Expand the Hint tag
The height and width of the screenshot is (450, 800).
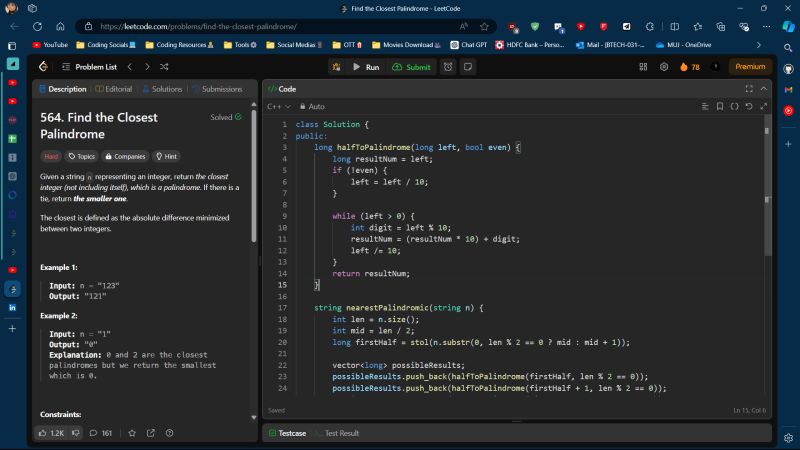pyautogui.click(x=166, y=156)
